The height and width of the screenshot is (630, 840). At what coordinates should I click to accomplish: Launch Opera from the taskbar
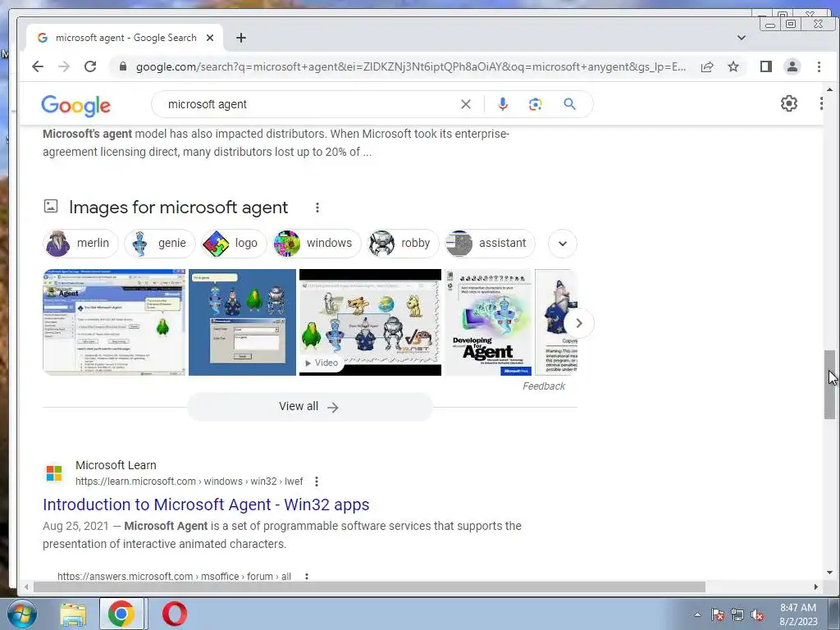175,614
